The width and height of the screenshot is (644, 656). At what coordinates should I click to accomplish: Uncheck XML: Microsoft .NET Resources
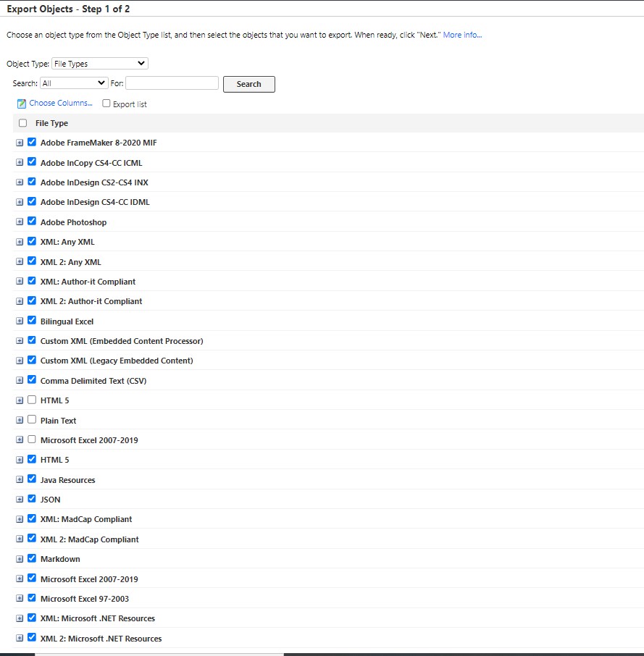point(32,618)
